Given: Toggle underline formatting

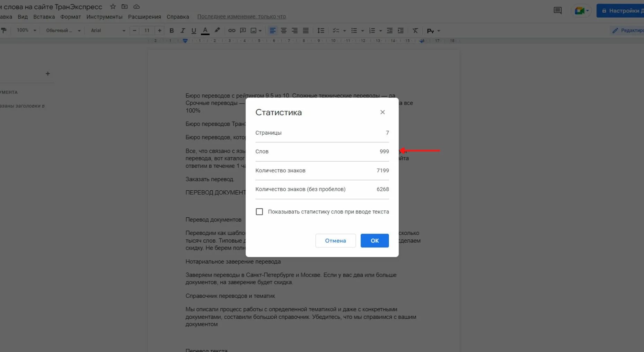Looking at the screenshot, I should point(194,30).
